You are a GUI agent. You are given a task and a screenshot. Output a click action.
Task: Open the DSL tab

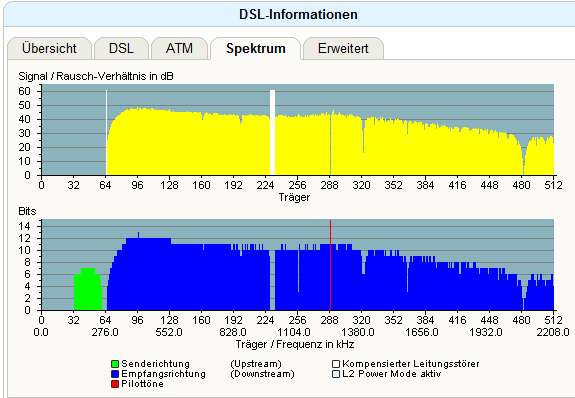point(121,48)
